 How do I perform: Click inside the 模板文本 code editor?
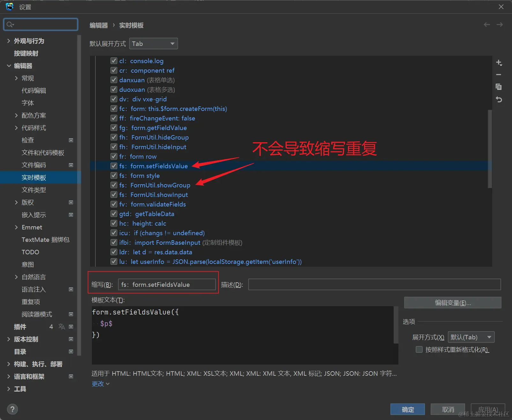click(x=242, y=335)
